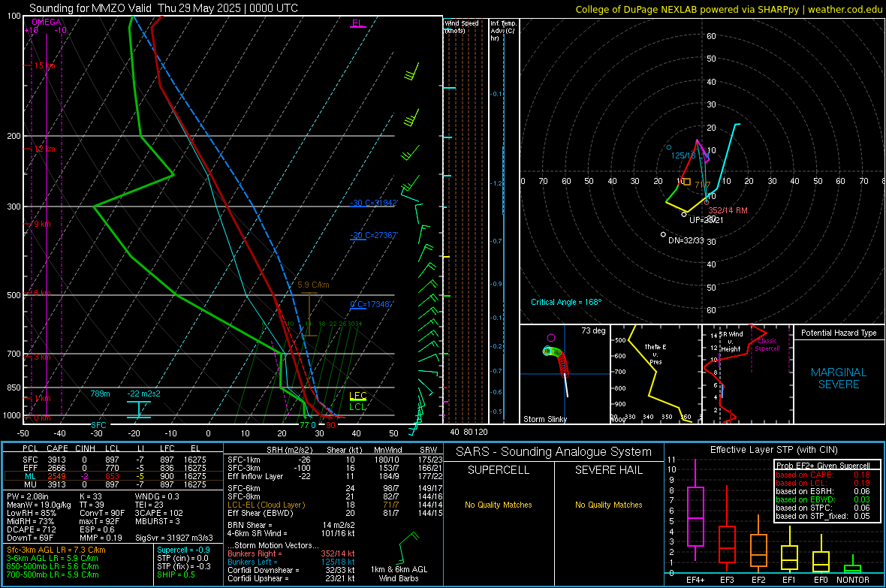Click the 'DCAPE = 712' value
The image size is (886, 588).
point(30,529)
